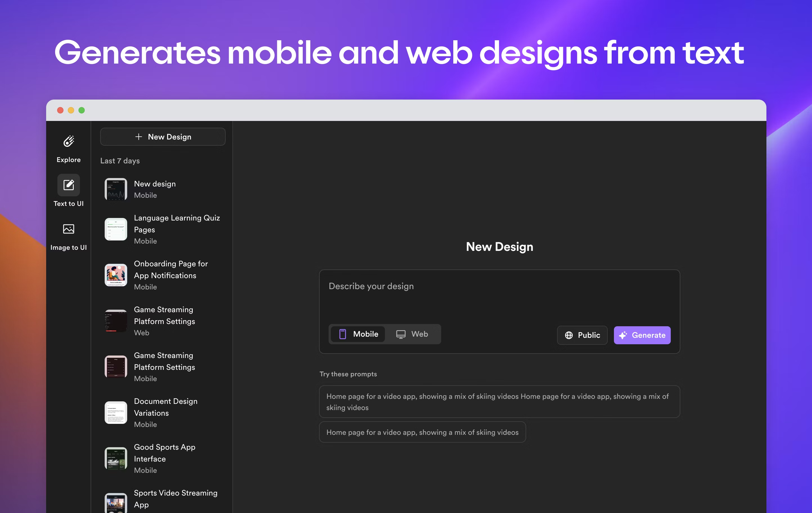Click the globe icon in Public button
Viewport: 812px width, 513px height.
tap(569, 335)
